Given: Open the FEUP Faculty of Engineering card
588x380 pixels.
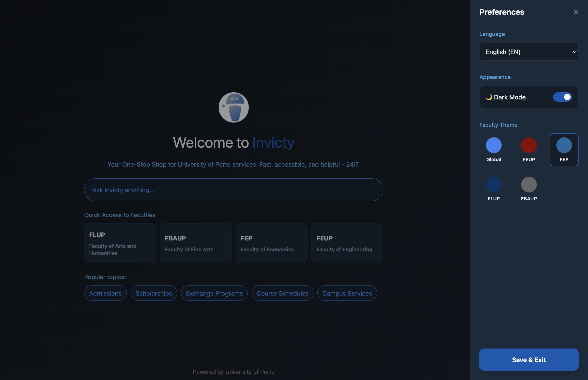Looking at the screenshot, I should click(347, 243).
